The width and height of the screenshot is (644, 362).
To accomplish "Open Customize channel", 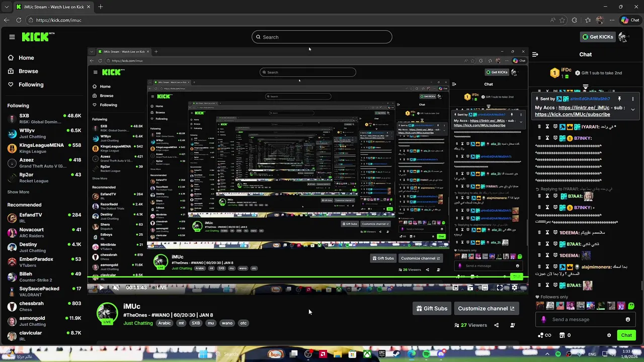I will click(x=486, y=309).
